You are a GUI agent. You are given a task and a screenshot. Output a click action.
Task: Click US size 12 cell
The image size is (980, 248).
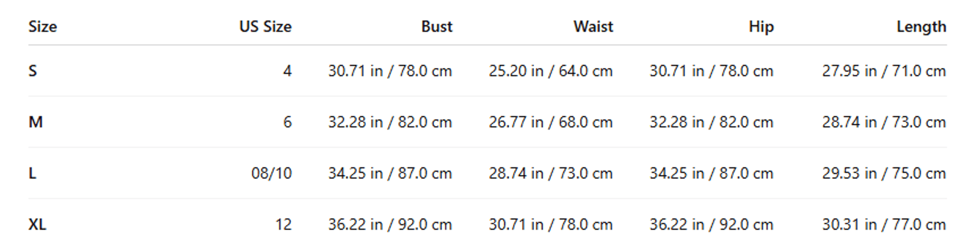pos(284,224)
